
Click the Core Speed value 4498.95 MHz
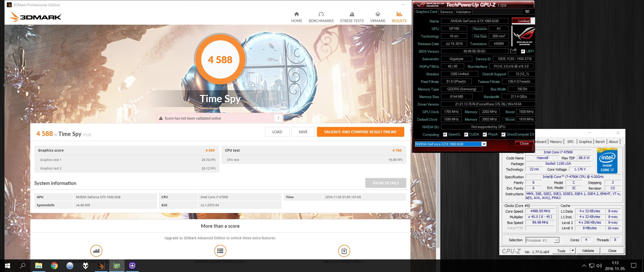point(540,211)
